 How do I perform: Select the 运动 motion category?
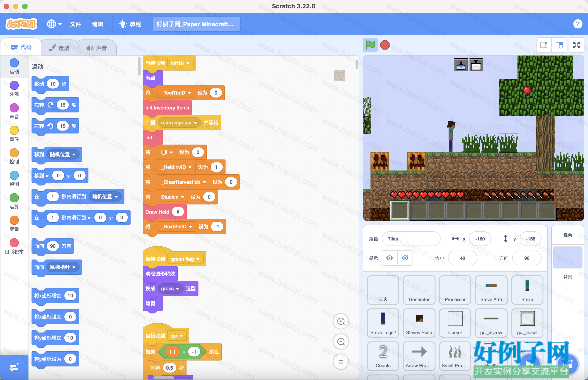click(14, 66)
